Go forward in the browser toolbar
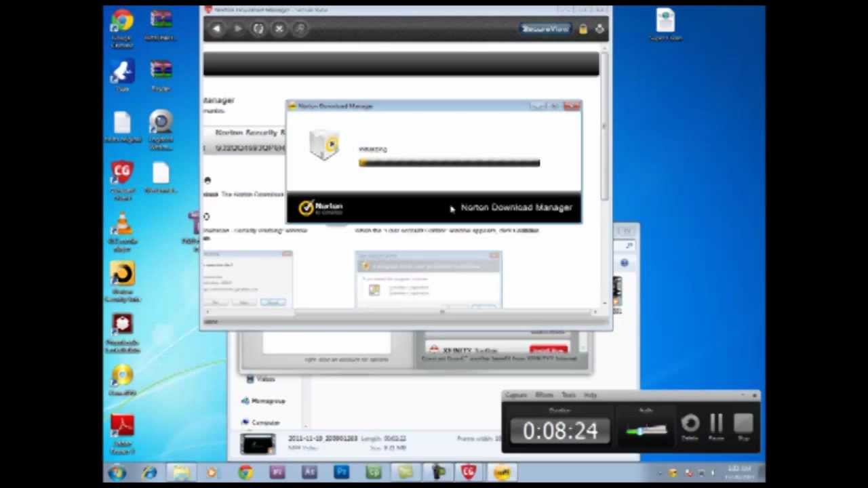Screen dimensions: 868x488 coord(237,28)
